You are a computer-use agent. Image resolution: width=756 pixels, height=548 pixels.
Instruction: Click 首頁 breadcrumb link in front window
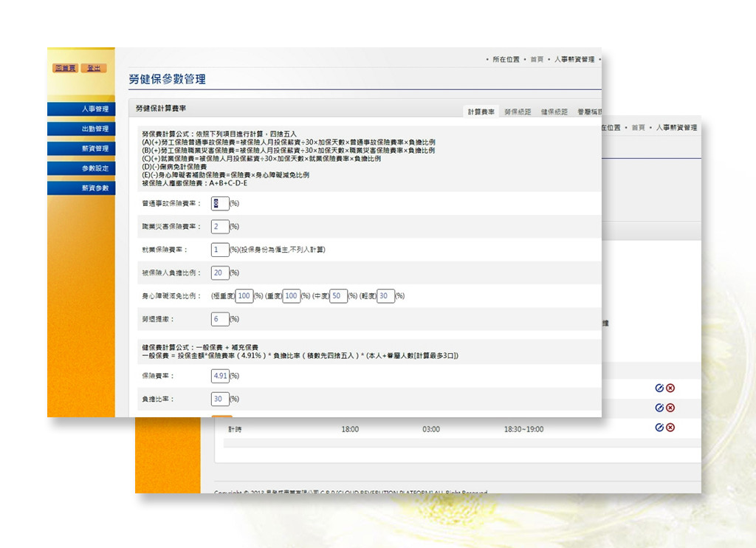537,60
